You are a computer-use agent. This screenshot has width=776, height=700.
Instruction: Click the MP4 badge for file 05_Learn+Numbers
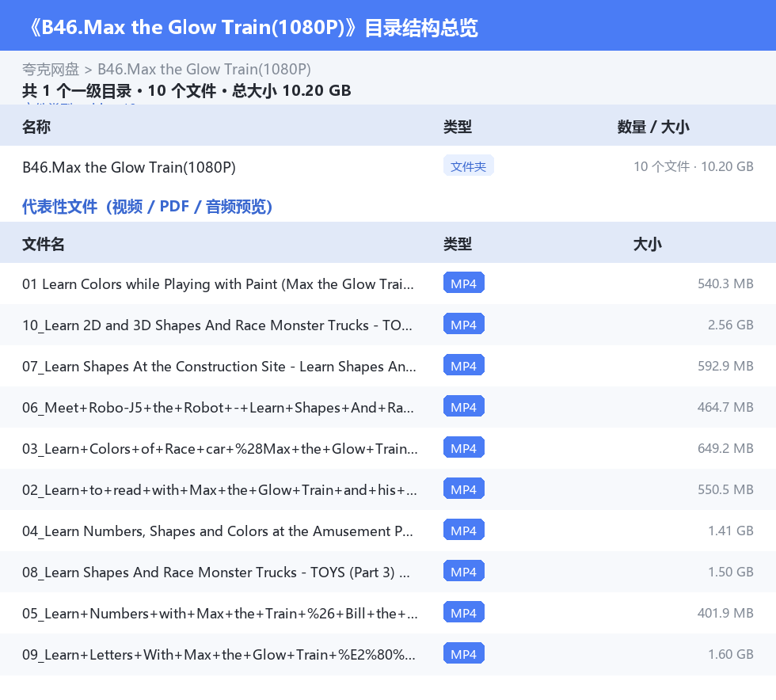(464, 612)
